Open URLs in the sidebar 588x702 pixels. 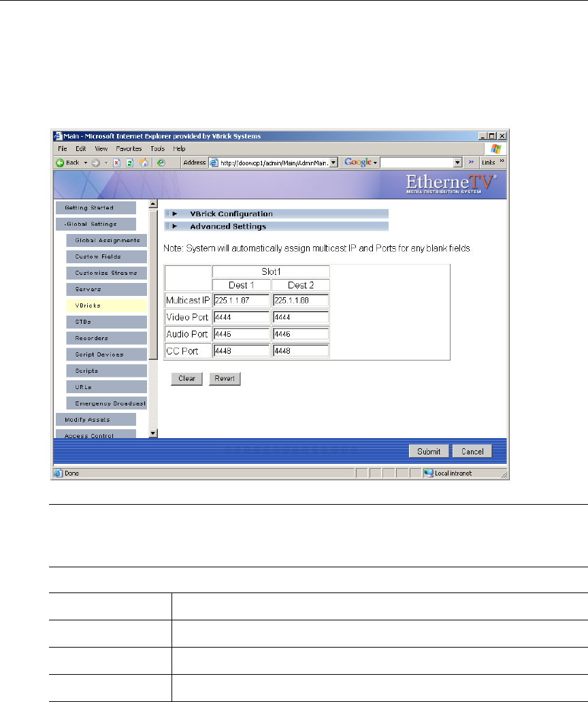click(x=107, y=387)
